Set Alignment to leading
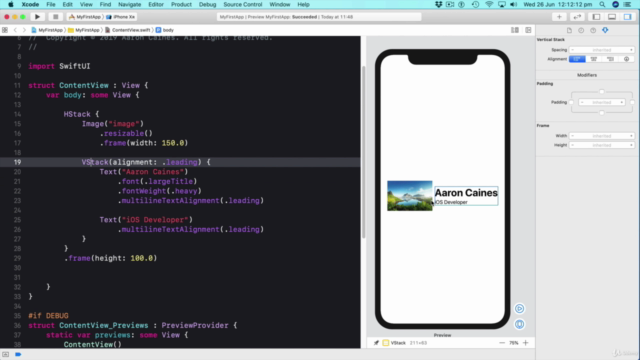The image size is (640, 360). (x=577, y=59)
